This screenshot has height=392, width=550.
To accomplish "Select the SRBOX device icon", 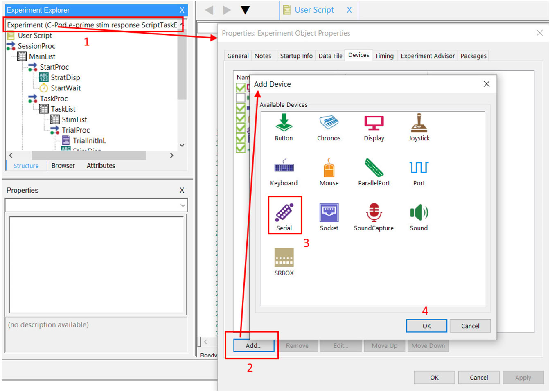I will tap(284, 258).
